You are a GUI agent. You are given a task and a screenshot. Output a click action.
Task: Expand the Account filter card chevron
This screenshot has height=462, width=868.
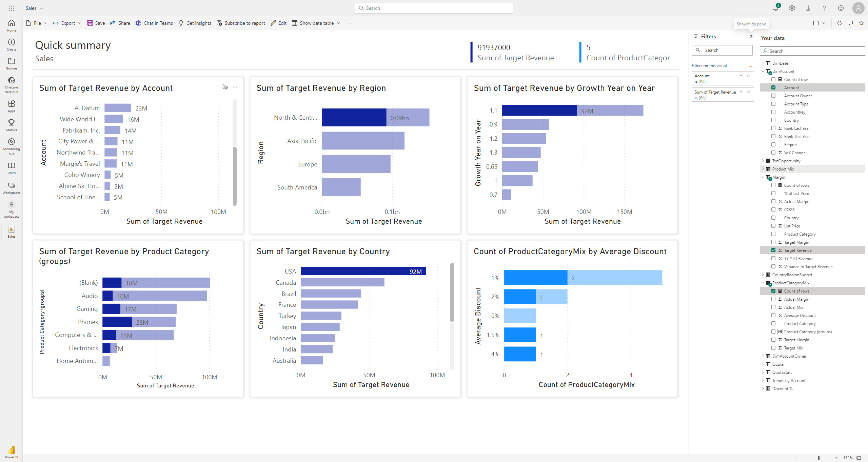point(741,76)
